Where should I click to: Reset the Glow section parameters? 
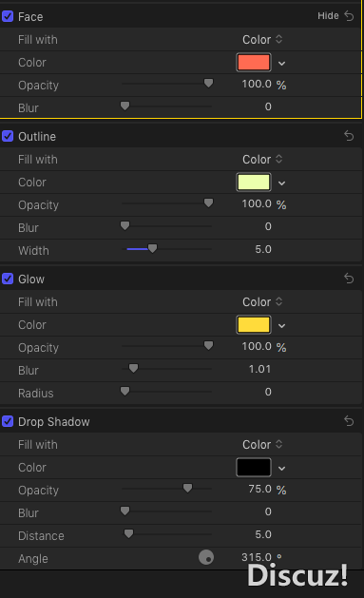pyautogui.click(x=349, y=279)
